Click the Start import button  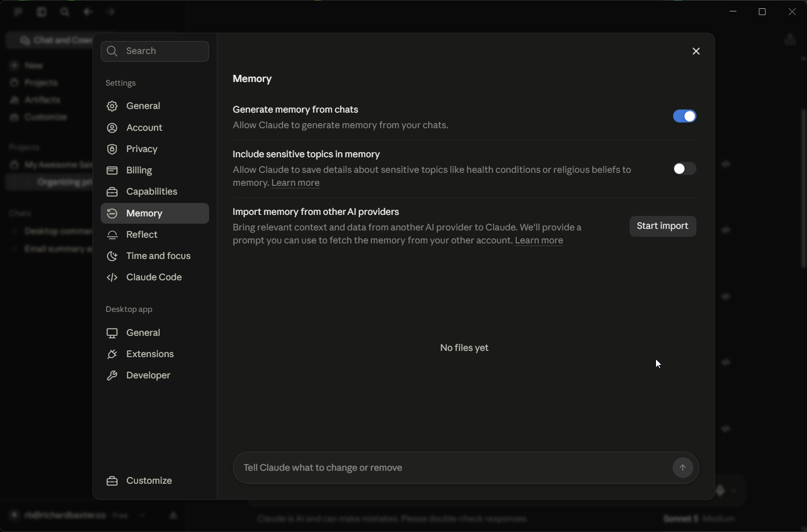(x=663, y=226)
